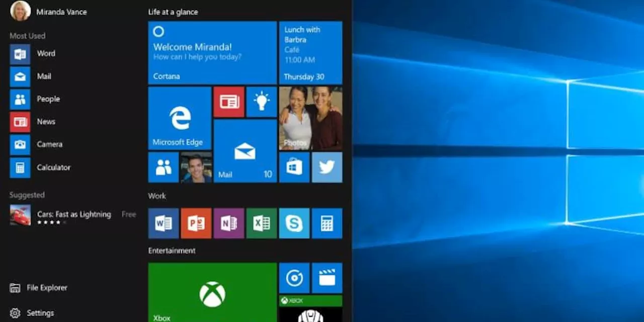The width and height of the screenshot is (644, 322).
Task: Click the Free price label for Cars
Action: [x=129, y=214]
